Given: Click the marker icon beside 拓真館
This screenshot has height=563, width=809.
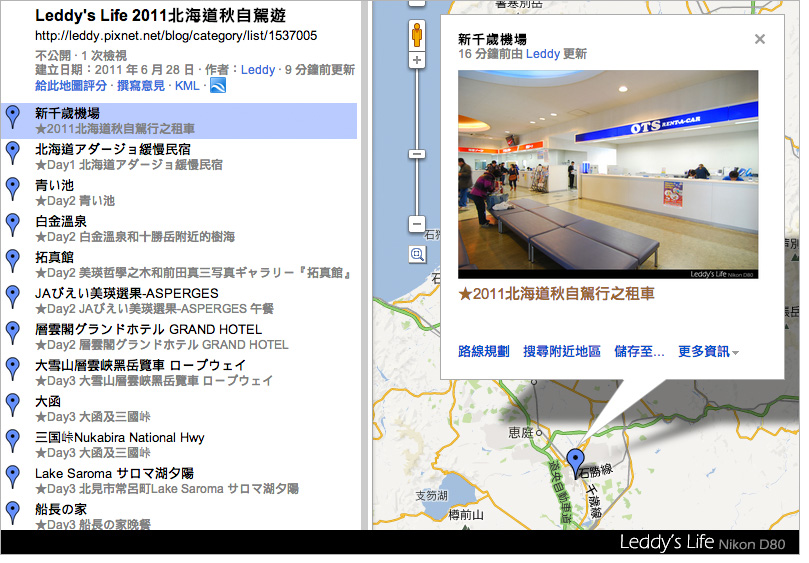Looking at the screenshot, I should 13,263.
